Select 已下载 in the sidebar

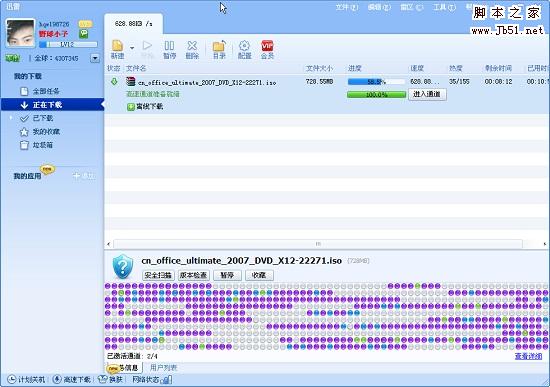coord(42,118)
